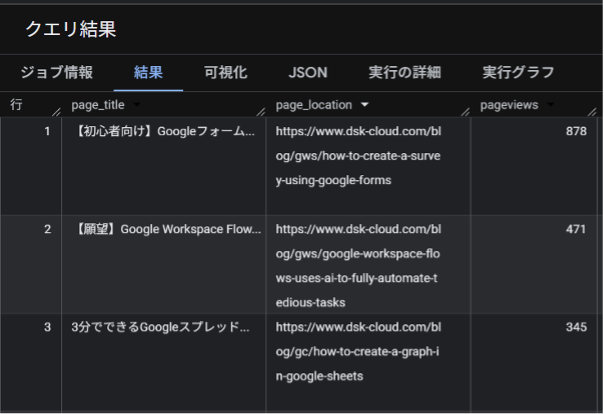The width and height of the screenshot is (604, 414).
Task: Open pageviews column dropdown arrow
Action: tap(550, 104)
